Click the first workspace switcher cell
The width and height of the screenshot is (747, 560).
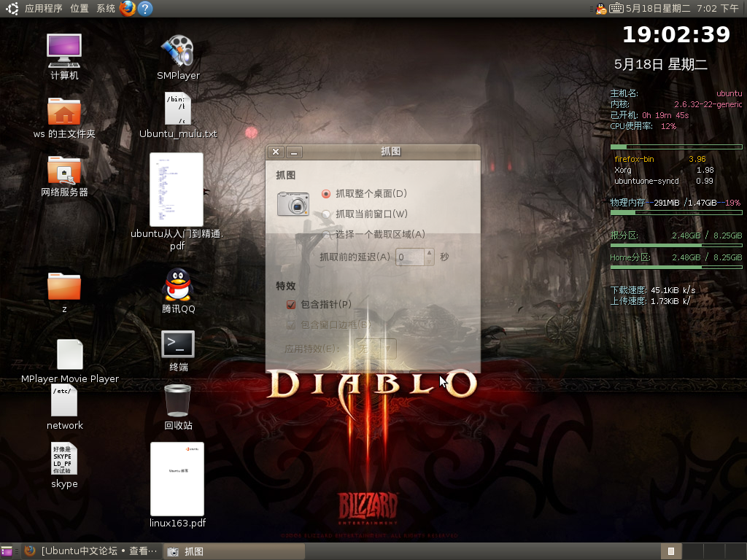[671, 551]
